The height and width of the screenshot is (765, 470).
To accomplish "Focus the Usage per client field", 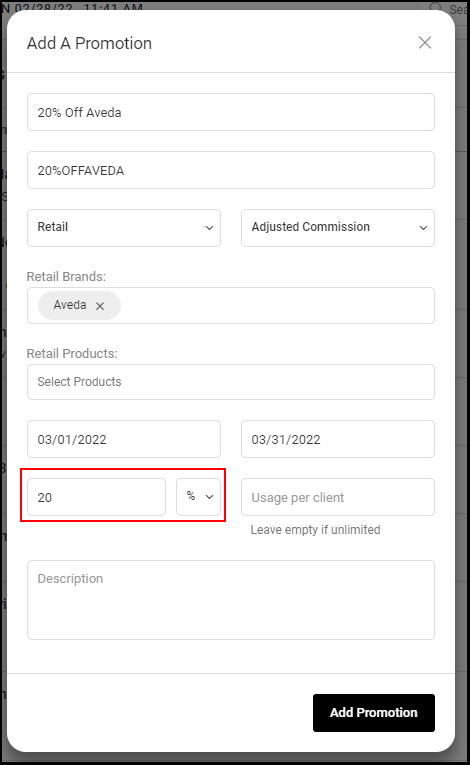I will click(338, 497).
